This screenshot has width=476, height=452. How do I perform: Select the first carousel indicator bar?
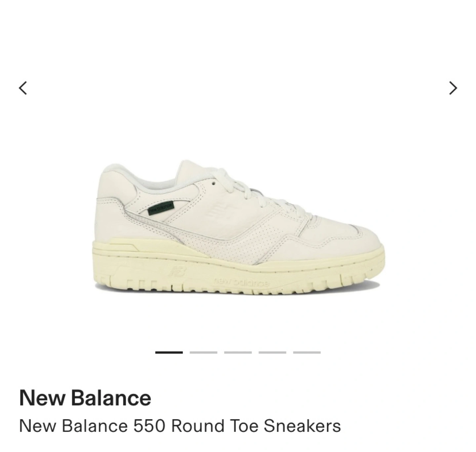click(169, 352)
